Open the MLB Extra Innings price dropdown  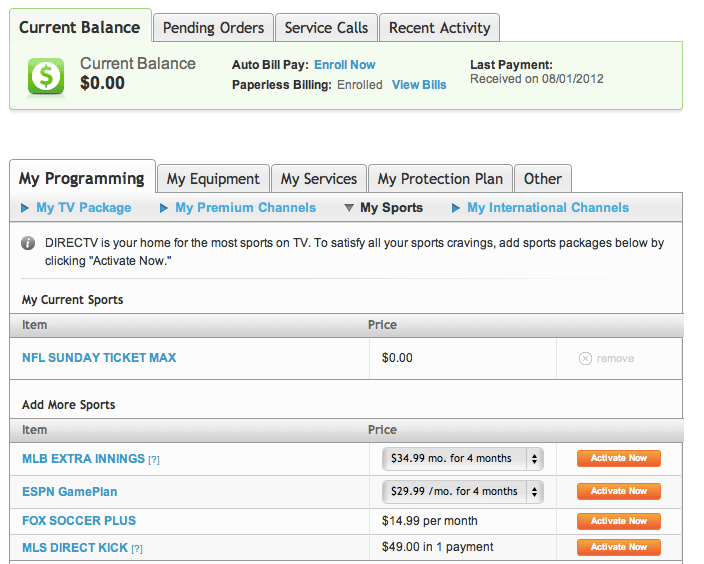pyautogui.click(x=462, y=458)
